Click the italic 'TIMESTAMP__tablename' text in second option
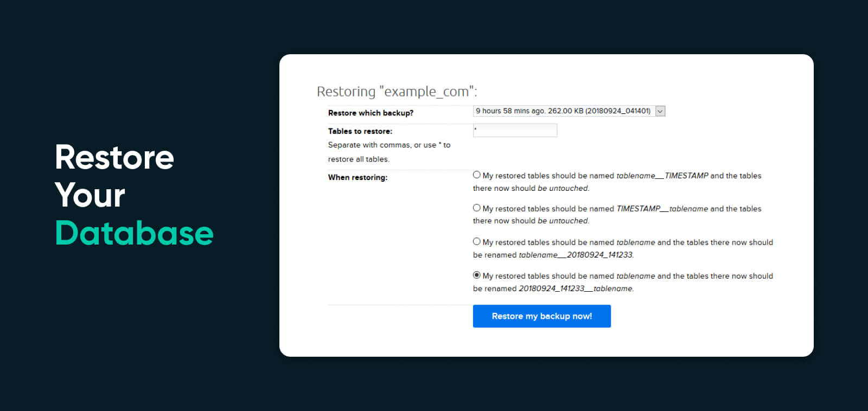The width and height of the screenshot is (868, 411). [662, 209]
